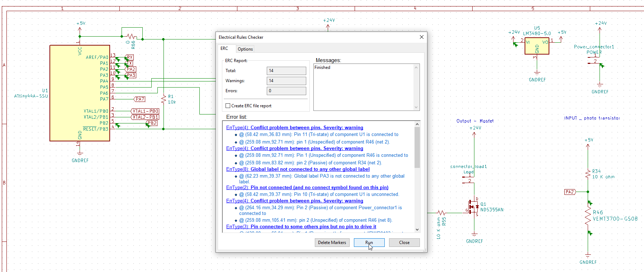
Task: Select the RX global label
Action: point(129,57)
